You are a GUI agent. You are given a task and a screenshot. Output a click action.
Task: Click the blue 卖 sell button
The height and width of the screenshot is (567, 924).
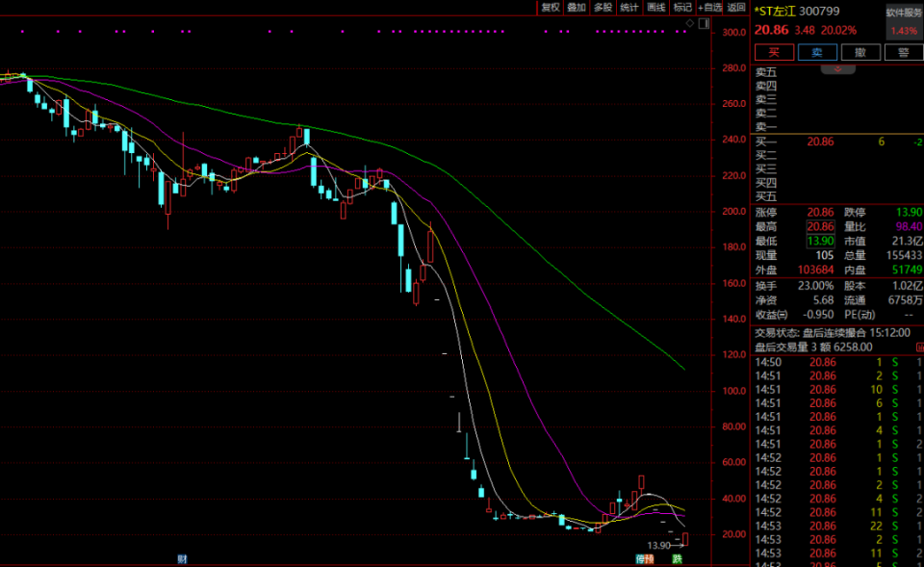pos(817,52)
